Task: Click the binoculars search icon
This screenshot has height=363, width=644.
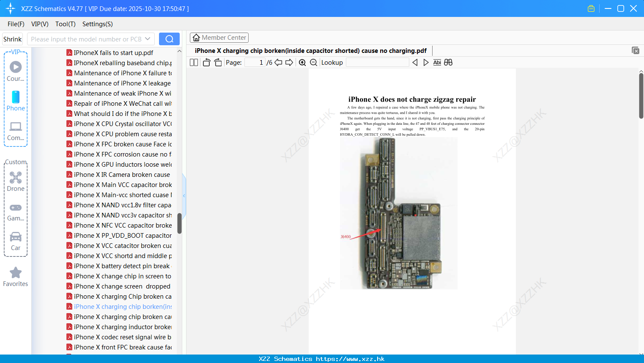Action: [x=448, y=62]
